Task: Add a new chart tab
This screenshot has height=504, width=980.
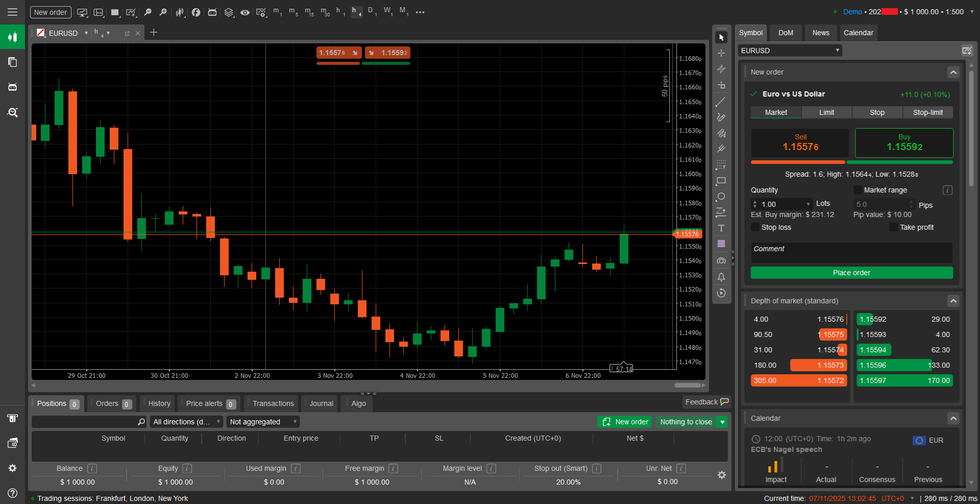Action: coord(154,33)
